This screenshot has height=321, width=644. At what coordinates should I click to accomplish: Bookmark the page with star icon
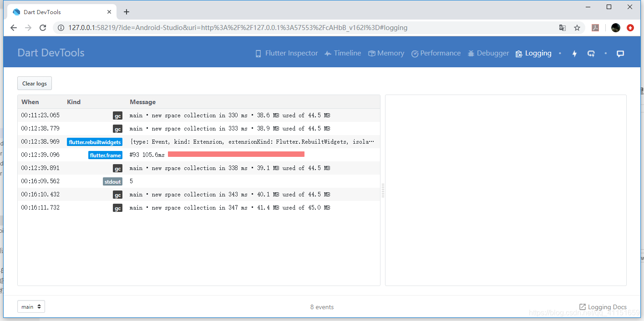(577, 28)
